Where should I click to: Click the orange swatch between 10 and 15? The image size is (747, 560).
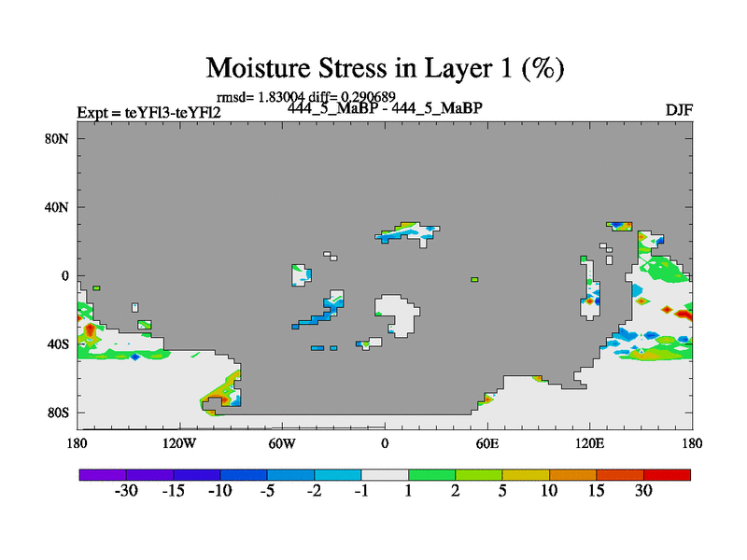(572, 475)
